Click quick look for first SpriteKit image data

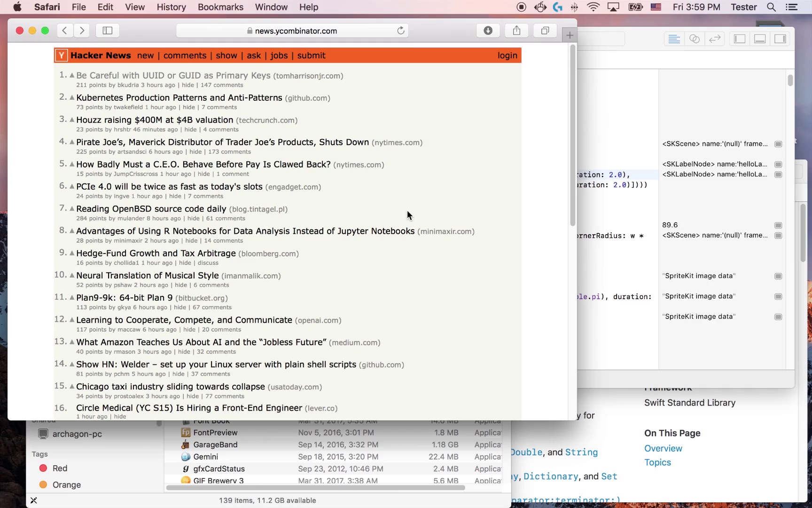778,276
